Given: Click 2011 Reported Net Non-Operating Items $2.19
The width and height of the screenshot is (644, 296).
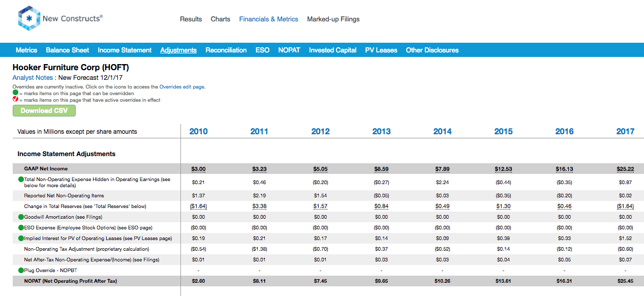Looking at the screenshot, I should tap(259, 196).
